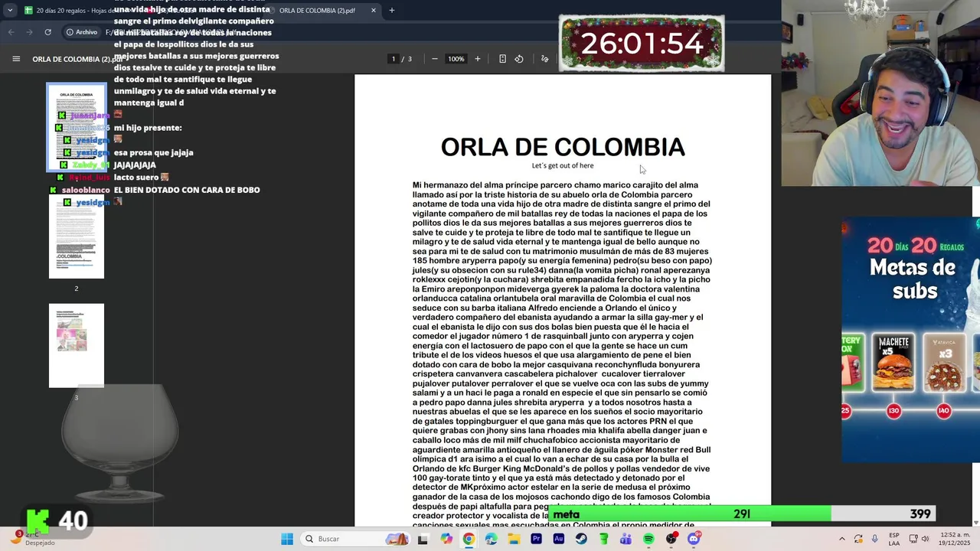980x551 pixels.
Task: Click the x3 pizza reward card
Action: click(x=944, y=363)
